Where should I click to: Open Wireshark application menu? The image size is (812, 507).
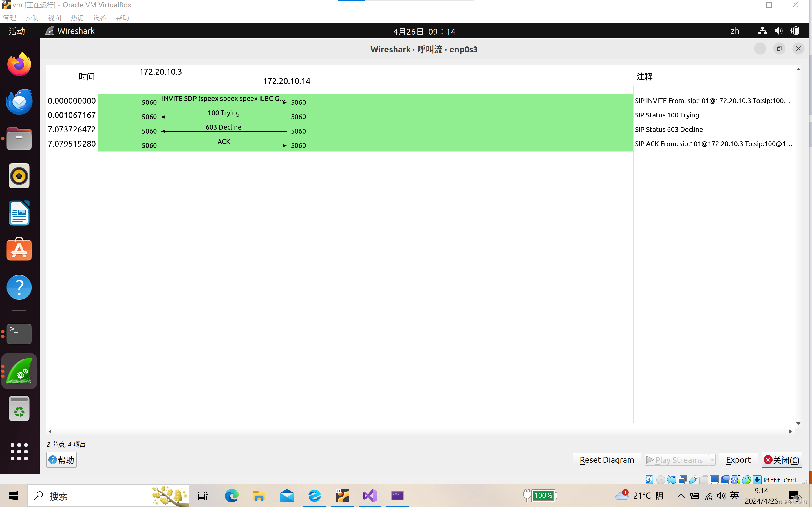pyautogui.click(x=70, y=30)
